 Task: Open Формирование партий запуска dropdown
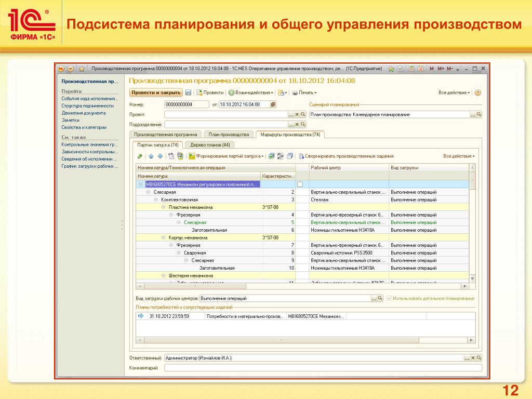[227, 156]
